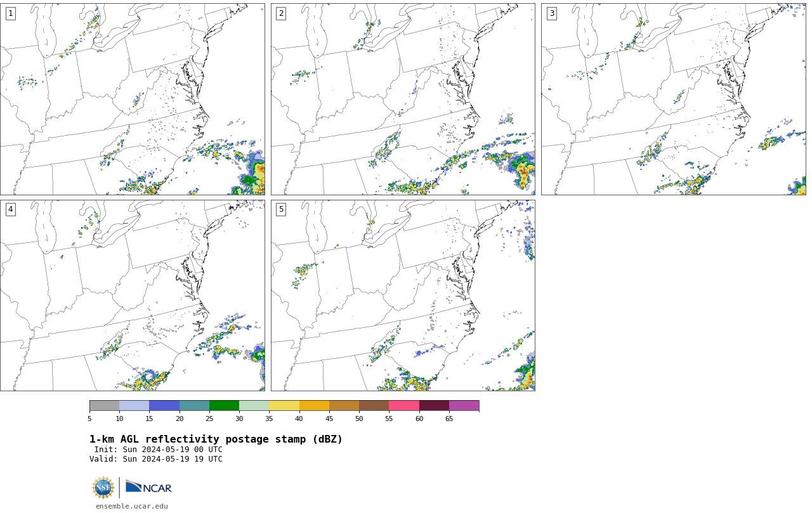
Task: Click the number label 3 box
Action: (552, 13)
